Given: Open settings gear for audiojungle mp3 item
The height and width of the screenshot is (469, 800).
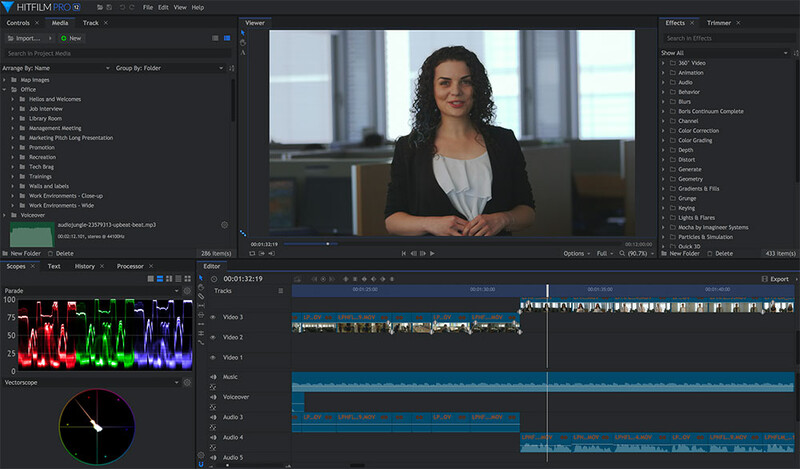Looking at the screenshot, I should (224, 225).
